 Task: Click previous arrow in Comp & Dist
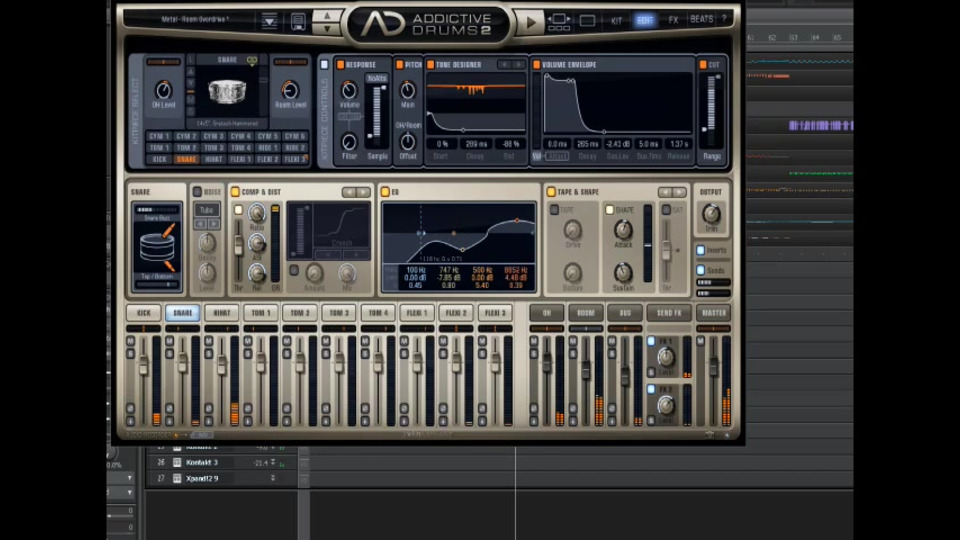coord(350,192)
